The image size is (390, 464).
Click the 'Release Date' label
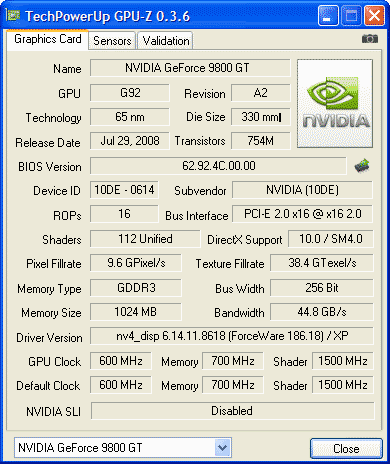coord(48,143)
